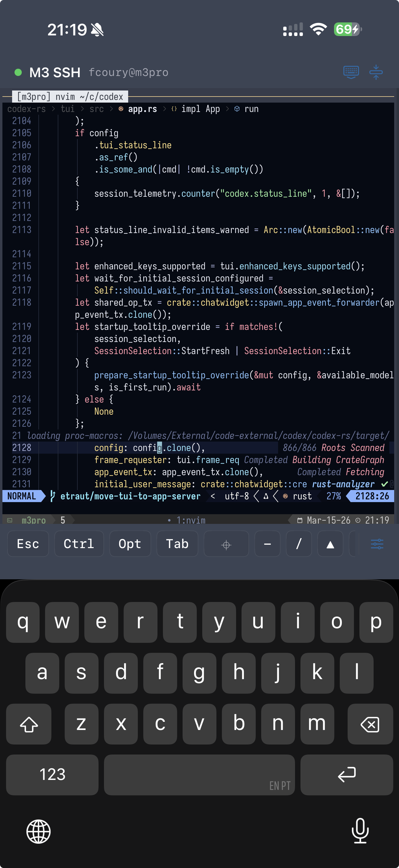
Task: Tap the Esc accessory key
Action: coord(28,544)
